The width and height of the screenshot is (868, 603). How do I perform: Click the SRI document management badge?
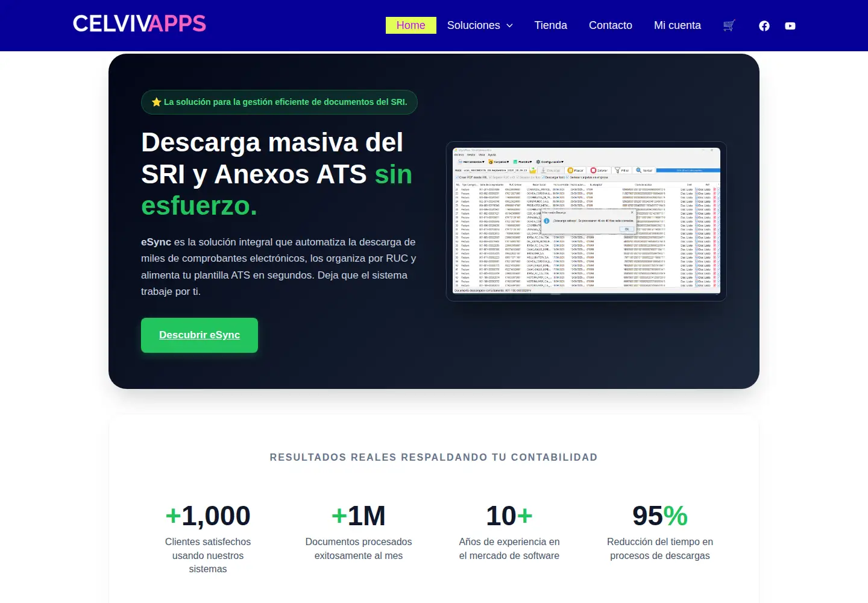pos(279,102)
